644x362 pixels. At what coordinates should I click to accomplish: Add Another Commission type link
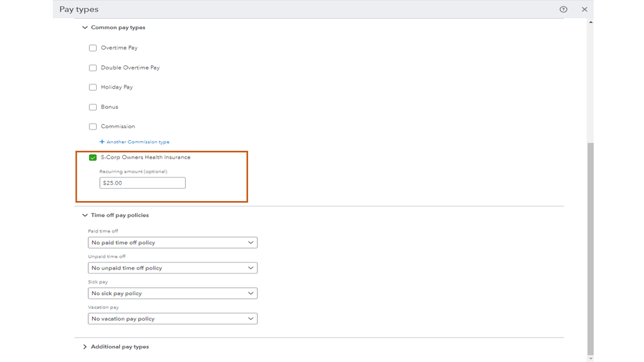point(137,142)
